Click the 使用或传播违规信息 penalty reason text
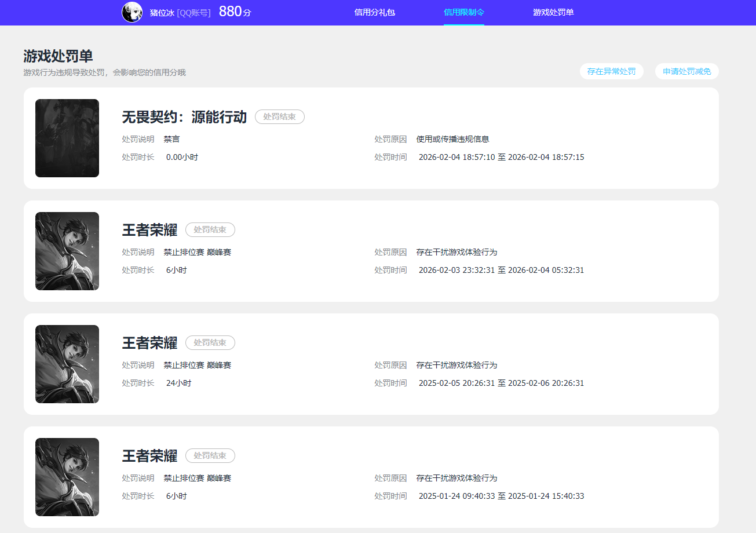The width and height of the screenshot is (756, 533). (x=452, y=139)
